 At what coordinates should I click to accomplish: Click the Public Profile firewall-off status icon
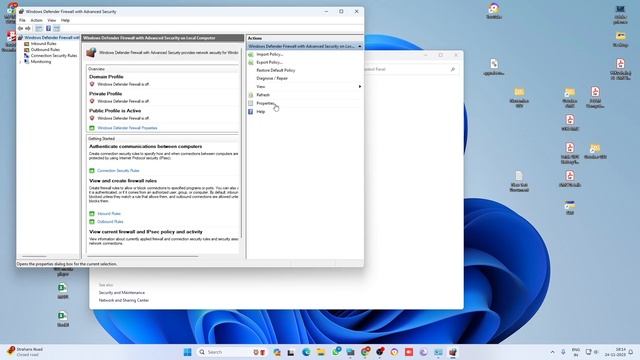point(92,118)
